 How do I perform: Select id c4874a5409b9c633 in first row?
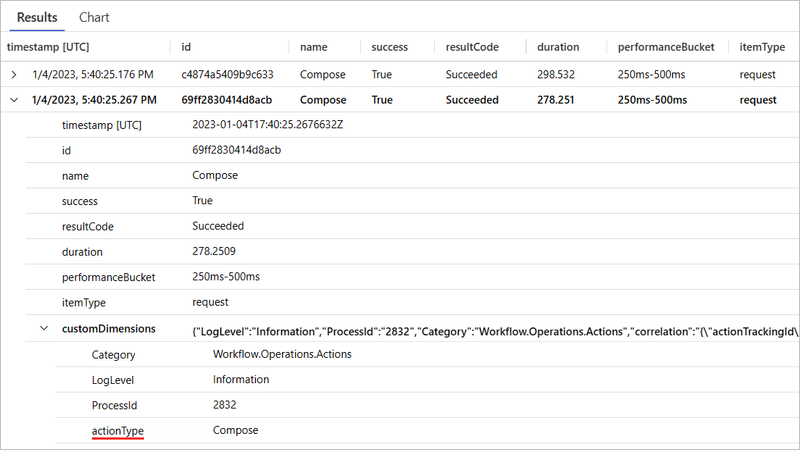click(228, 74)
